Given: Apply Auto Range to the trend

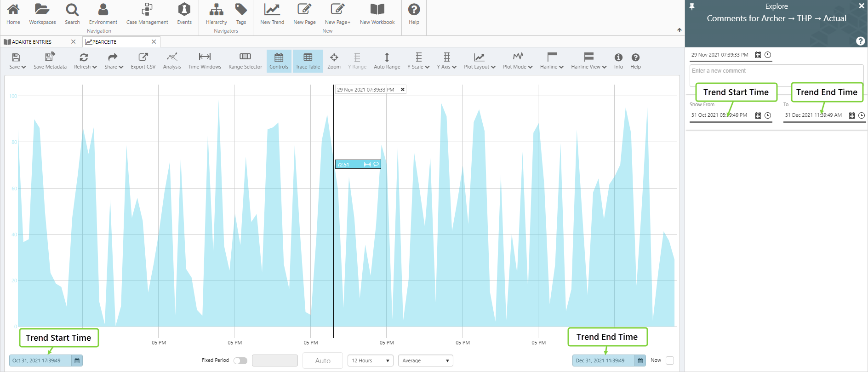Looking at the screenshot, I should (x=387, y=61).
